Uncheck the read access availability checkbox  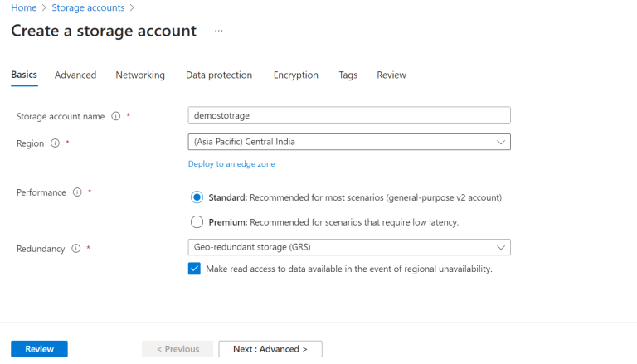(x=194, y=269)
